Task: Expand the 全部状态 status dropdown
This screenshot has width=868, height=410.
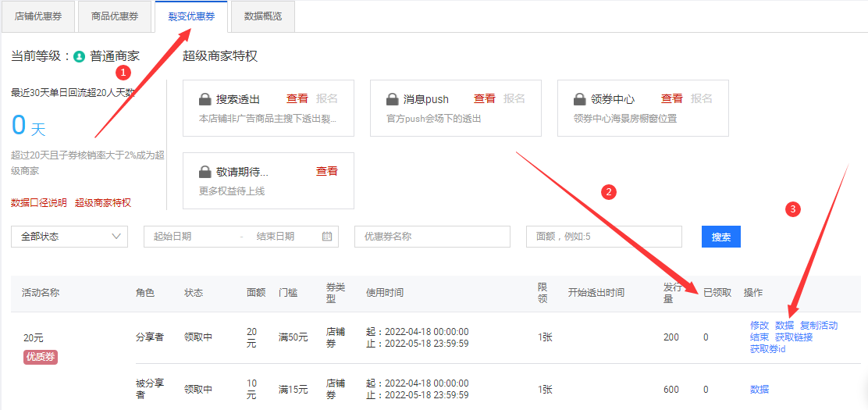Action: pos(69,237)
